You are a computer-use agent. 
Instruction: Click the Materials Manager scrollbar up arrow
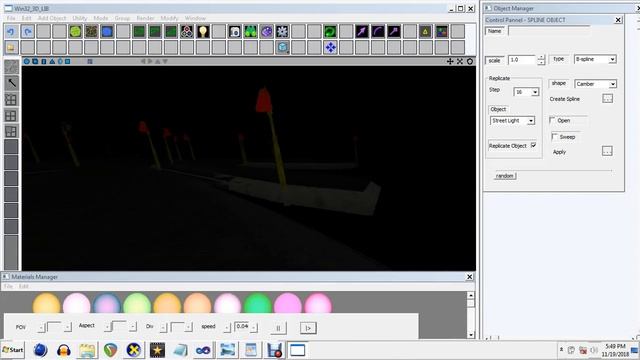[471, 295]
